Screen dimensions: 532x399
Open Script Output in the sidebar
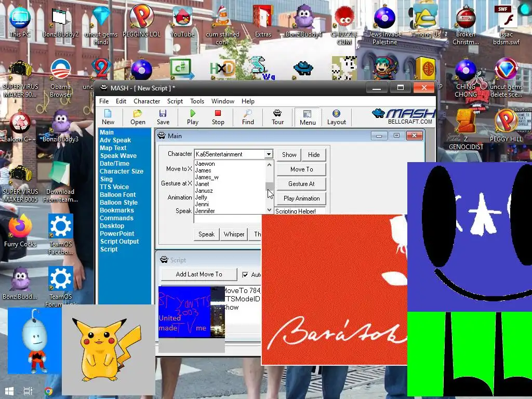pos(119,242)
